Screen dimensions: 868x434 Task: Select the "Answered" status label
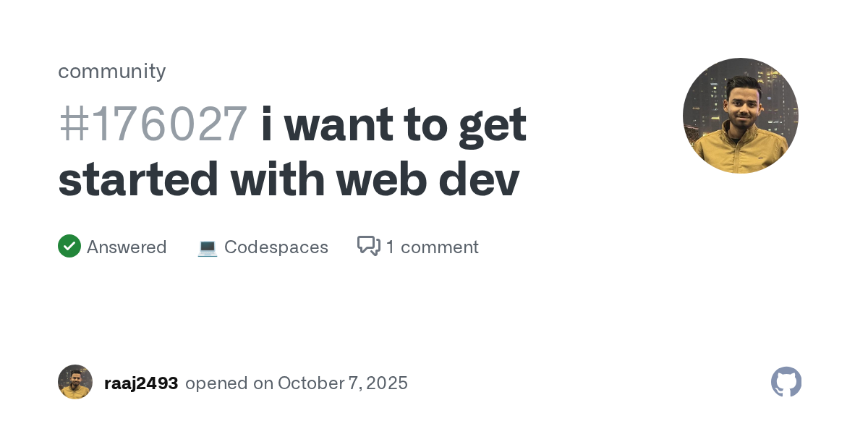coord(127,247)
